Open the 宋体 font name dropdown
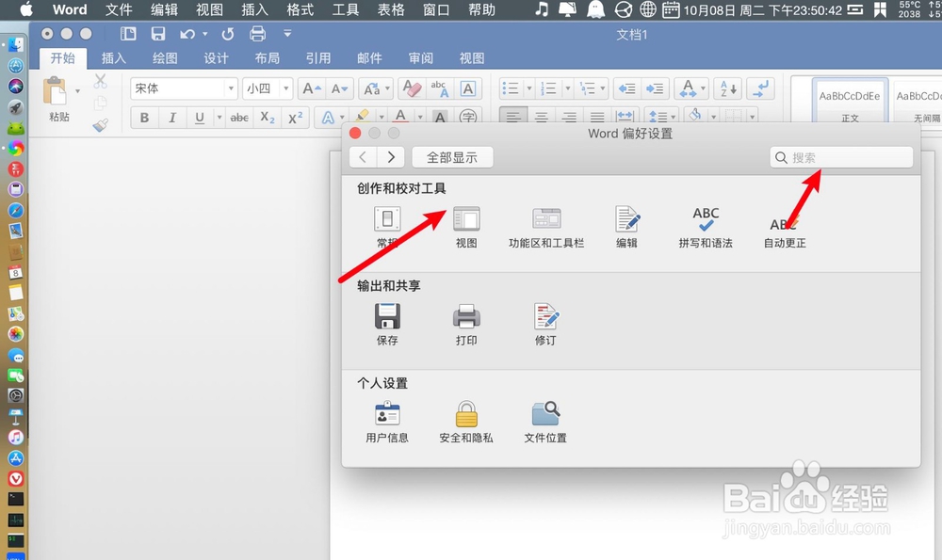The width and height of the screenshot is (942, 560). (x=231, y=88)
